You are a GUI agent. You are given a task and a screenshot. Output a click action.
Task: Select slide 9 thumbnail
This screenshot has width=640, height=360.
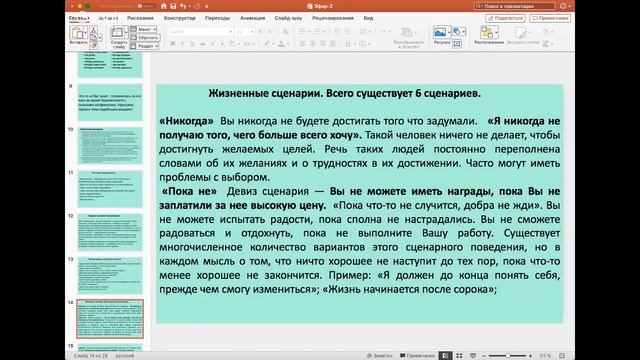[x=110, y=102]
